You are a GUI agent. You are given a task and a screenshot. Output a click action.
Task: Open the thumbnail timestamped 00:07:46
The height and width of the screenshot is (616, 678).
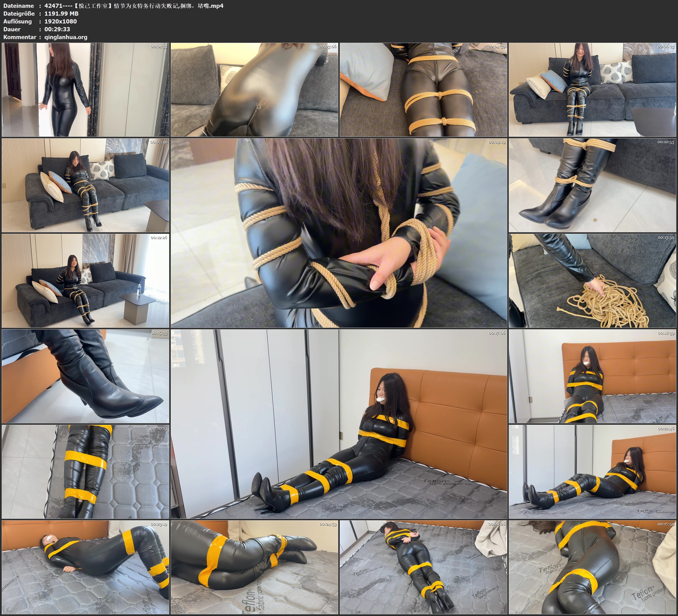85,185
